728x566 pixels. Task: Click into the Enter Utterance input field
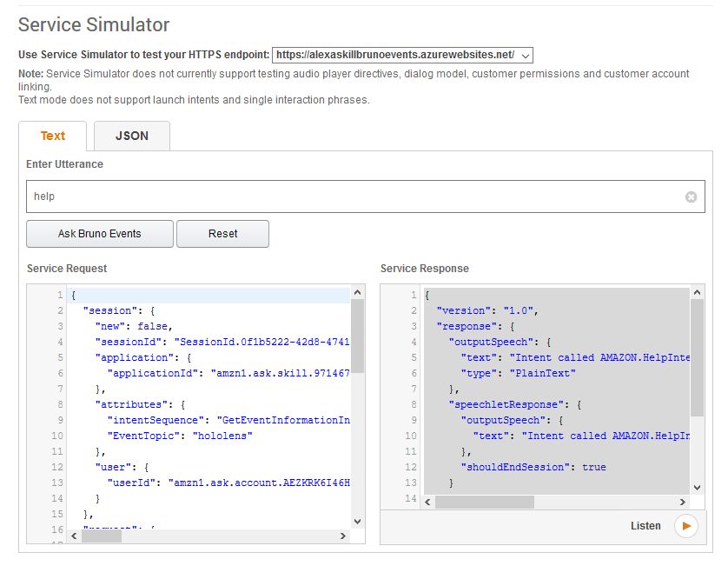click(x=347, y=197)
